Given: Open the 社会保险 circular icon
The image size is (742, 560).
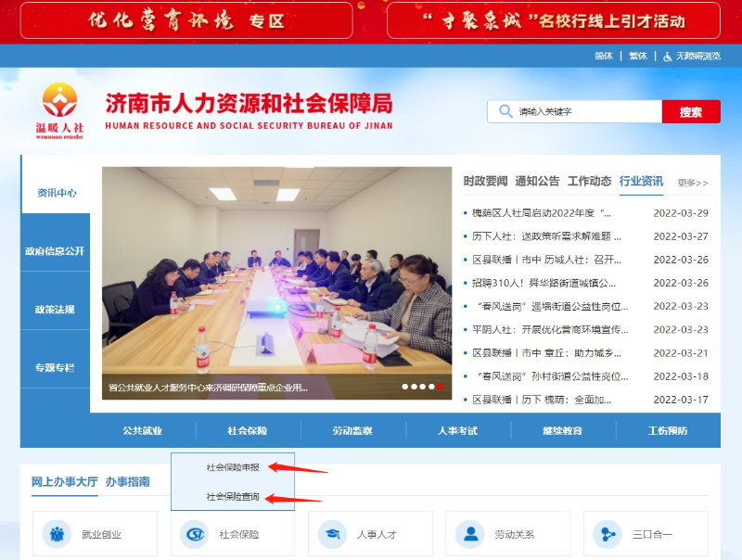Looking at the screenshot, I should (x=195, y=534).
